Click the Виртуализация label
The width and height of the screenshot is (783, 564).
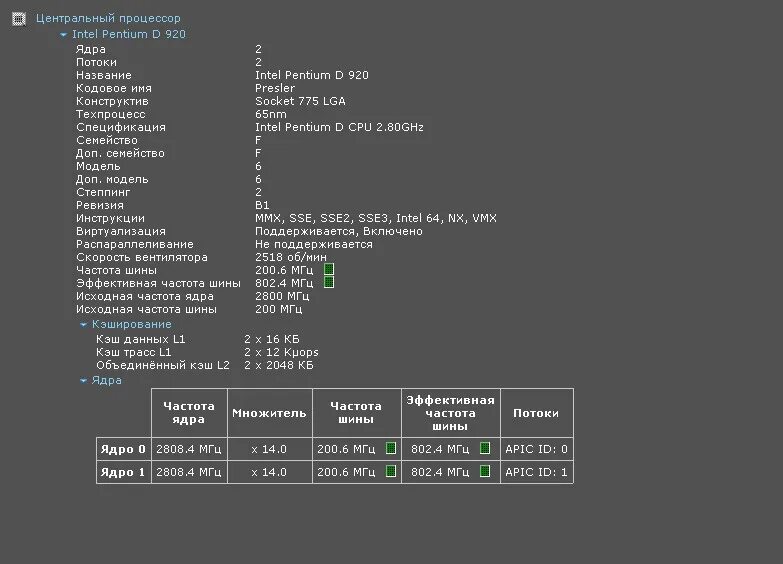pyautogui.click(x=120, y=231)
